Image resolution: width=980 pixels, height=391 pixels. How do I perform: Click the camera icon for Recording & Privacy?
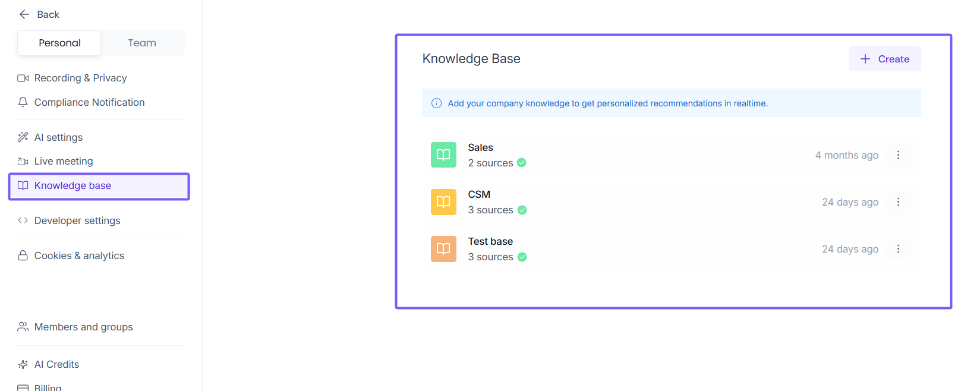coord(23,78)
